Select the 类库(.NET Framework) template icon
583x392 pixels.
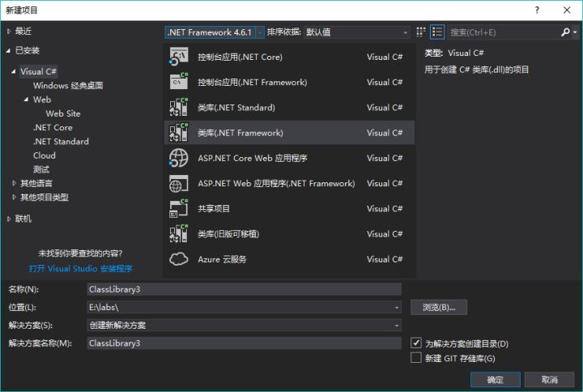[x=178, y=133]
